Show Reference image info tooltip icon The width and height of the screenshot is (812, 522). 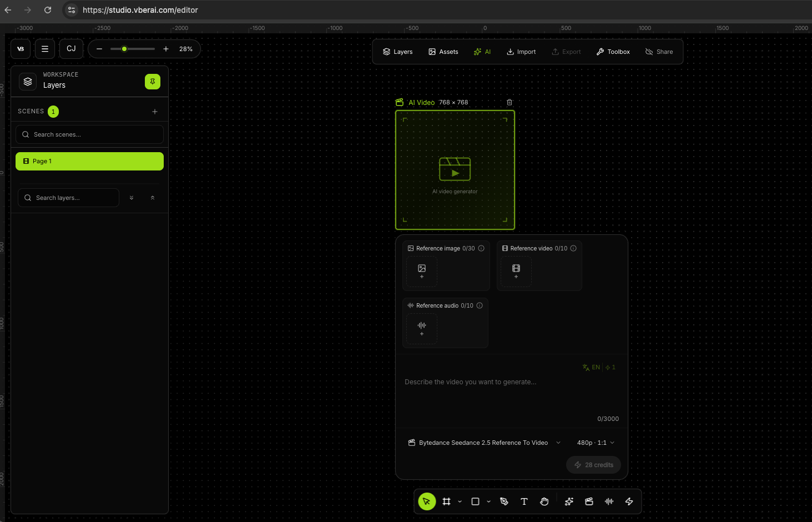[481, 248]
